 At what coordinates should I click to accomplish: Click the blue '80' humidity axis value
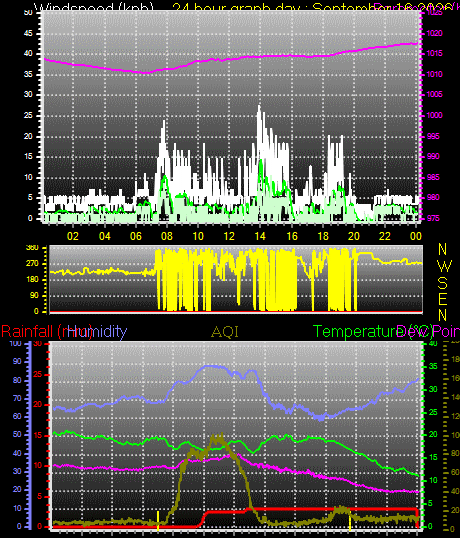17,381
